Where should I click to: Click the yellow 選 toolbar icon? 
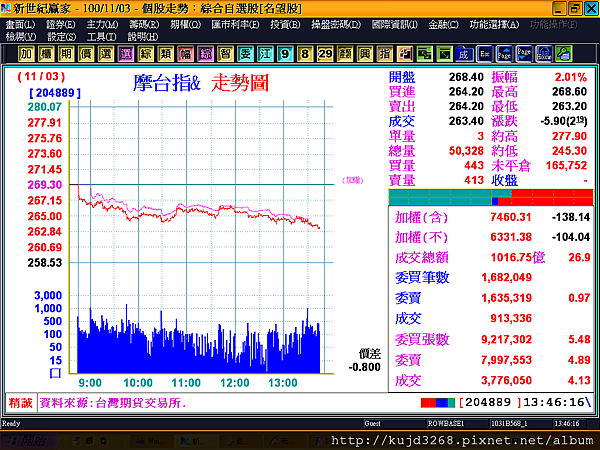pyautogui.click(x=106, y=54)
